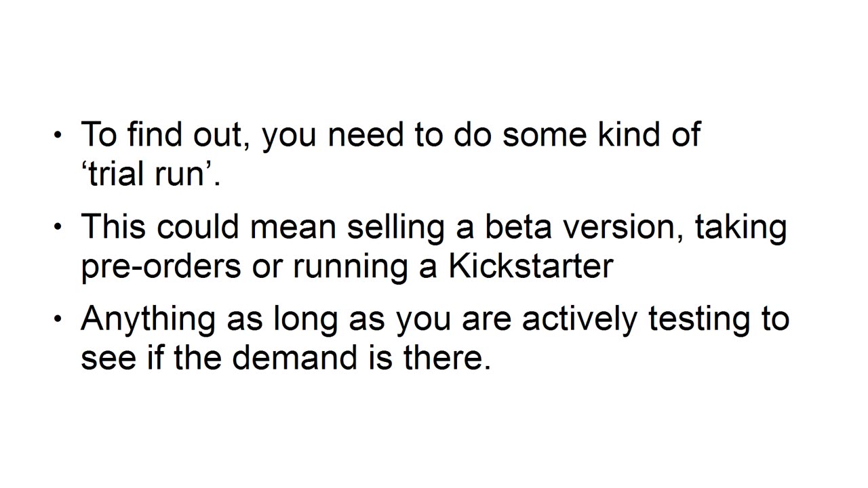Viewport: 868px width, 488px height.
Task: Click the first bullet point marker
Action: (57, 136)
